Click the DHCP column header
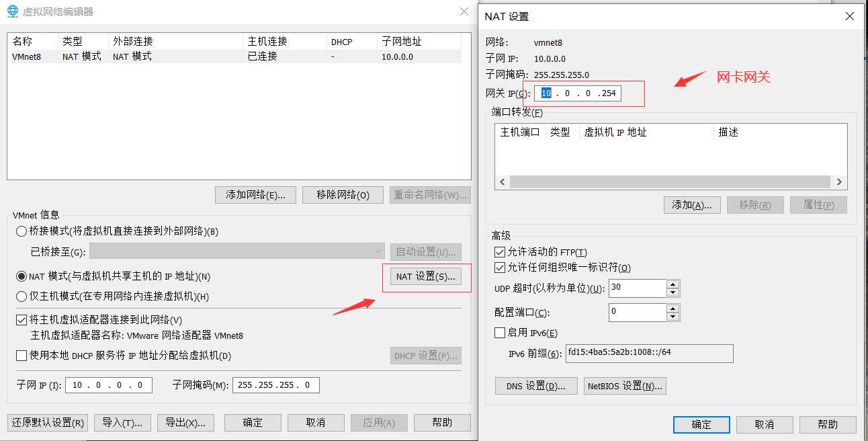The width and height of the screenshot is (868, 441). point(352,42)
